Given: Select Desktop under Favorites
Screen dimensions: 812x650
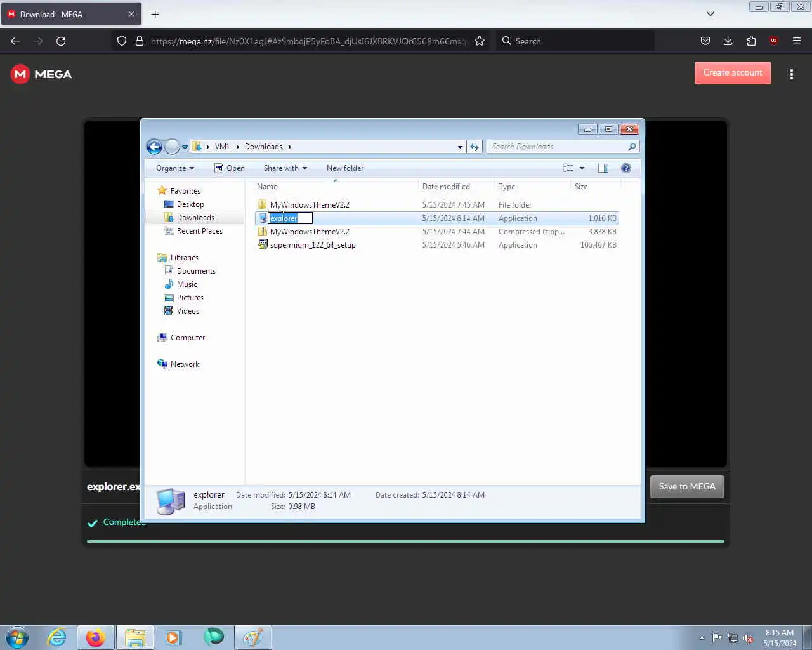Looking at the screenshot, I should (190, 204).
